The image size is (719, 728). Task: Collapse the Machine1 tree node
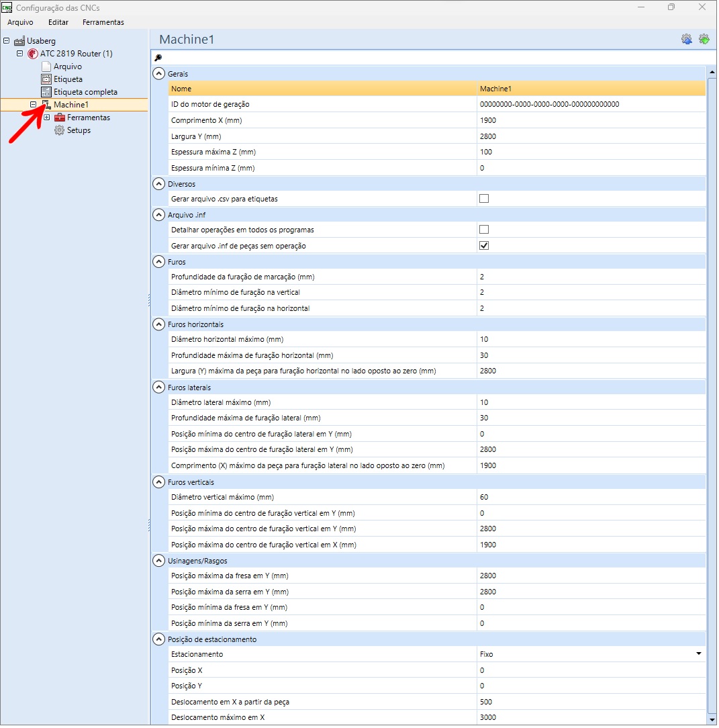34,105
